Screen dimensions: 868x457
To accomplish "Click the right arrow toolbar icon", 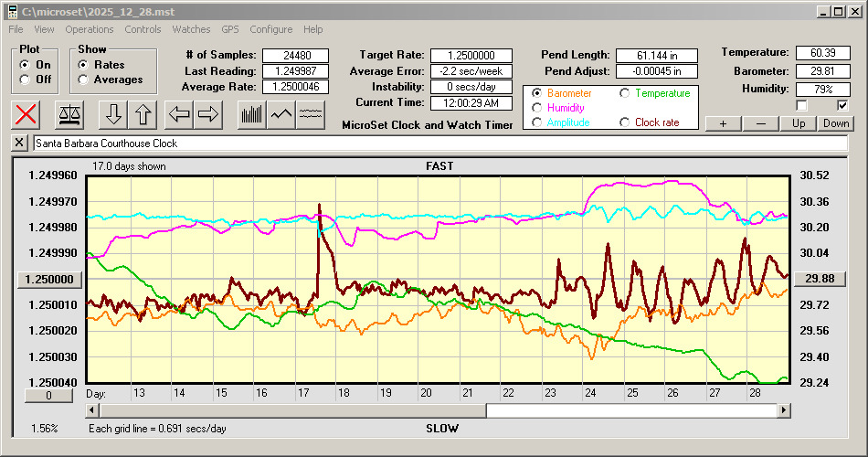I will tap(208, 114).
